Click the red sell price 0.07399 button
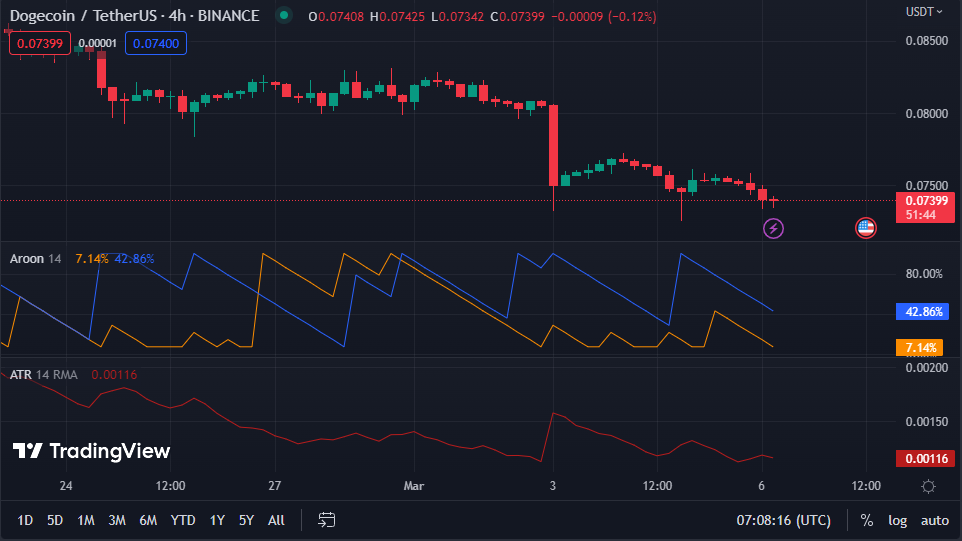962x541 pixels. [x=40, y=44]
